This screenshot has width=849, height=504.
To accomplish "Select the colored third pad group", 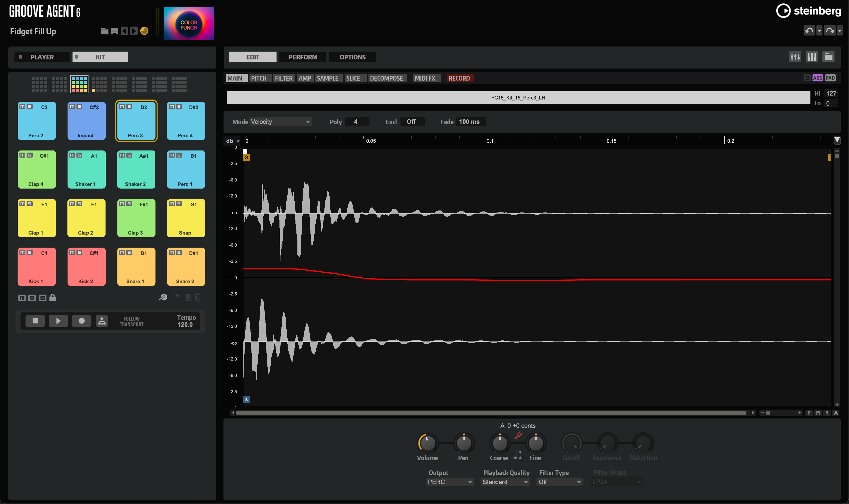I will [x=80, y=84].
